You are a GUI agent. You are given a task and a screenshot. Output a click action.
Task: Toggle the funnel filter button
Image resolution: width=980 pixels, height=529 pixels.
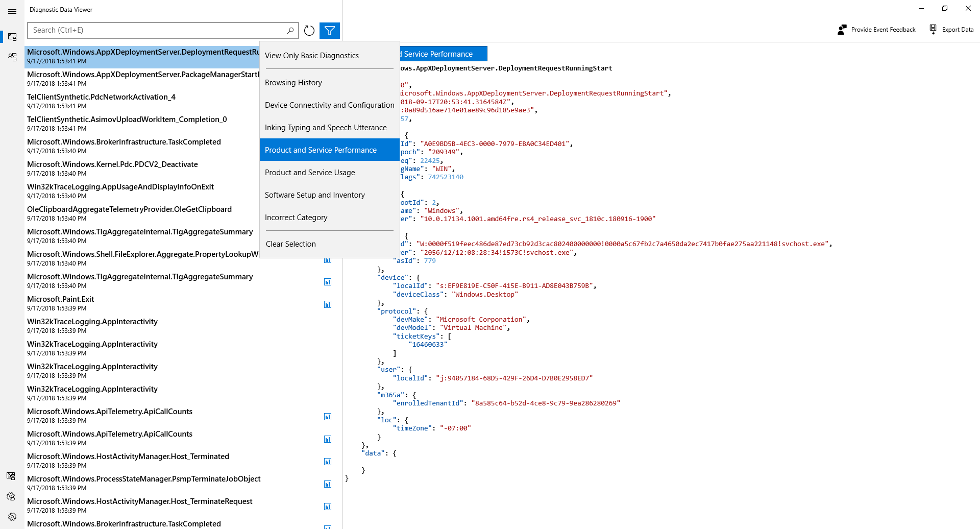coord(330,31)
